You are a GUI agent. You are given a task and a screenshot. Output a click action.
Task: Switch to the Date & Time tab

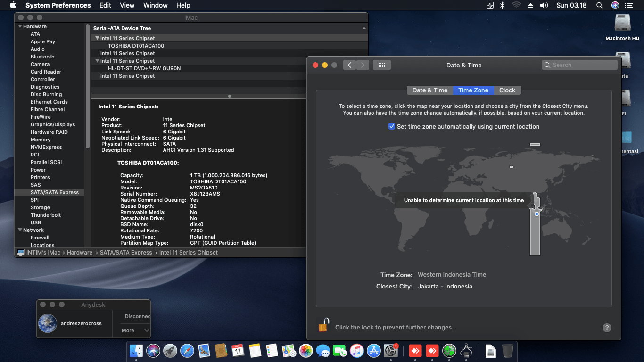(429, 90)
